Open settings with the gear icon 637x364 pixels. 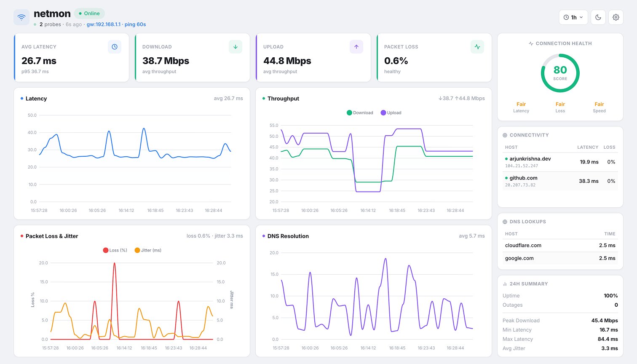point(616,17)
